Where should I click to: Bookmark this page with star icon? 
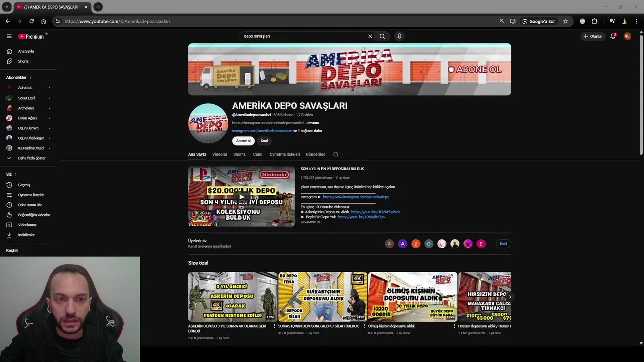(566, 21)
